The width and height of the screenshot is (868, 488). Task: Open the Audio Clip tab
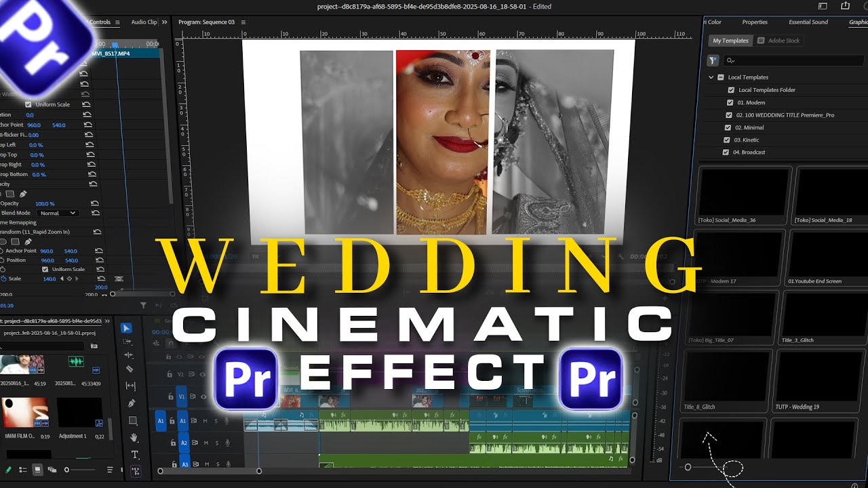pyautogui.click(x=144, y=22)
